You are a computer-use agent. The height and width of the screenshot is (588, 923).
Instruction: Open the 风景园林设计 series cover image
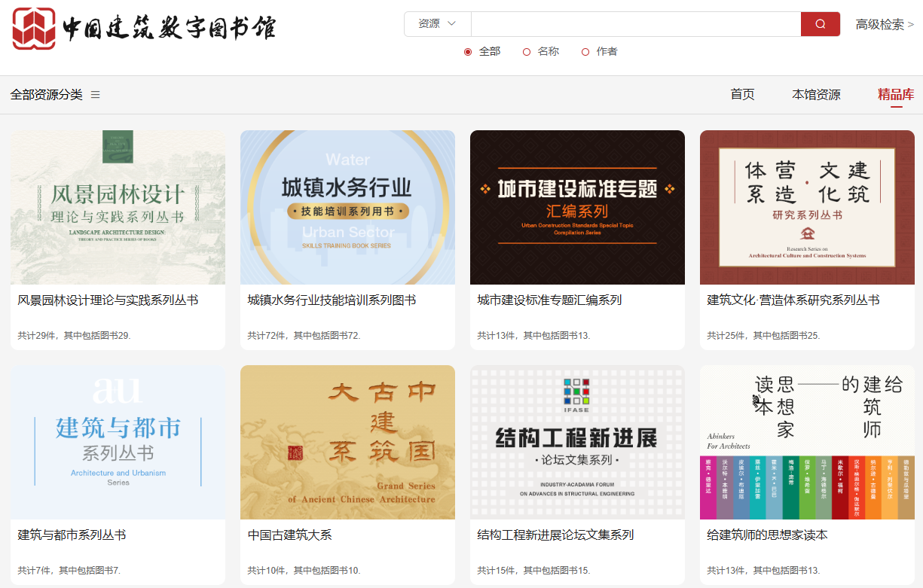(118, 207)
